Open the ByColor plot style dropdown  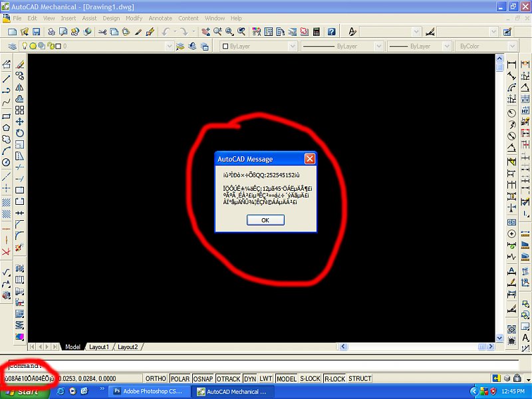coord(512,46)
